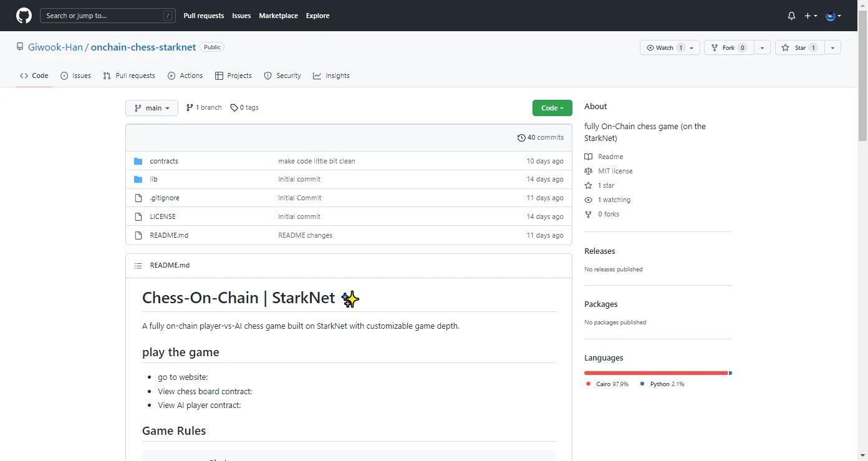Switch to the repository Pull requests tab
Screen dimensions: 868x461
[x=129, y=75]
